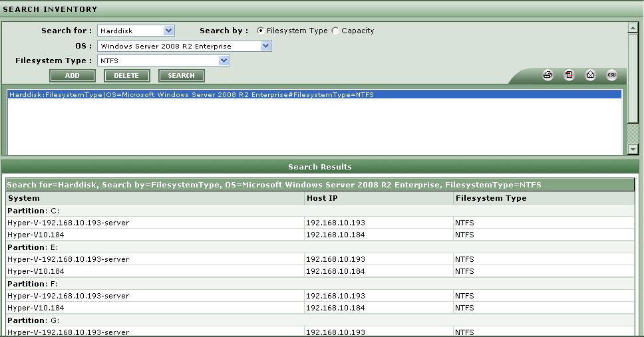Email the search results
Screen dimensions: 644x337
(x=590, y=74)
